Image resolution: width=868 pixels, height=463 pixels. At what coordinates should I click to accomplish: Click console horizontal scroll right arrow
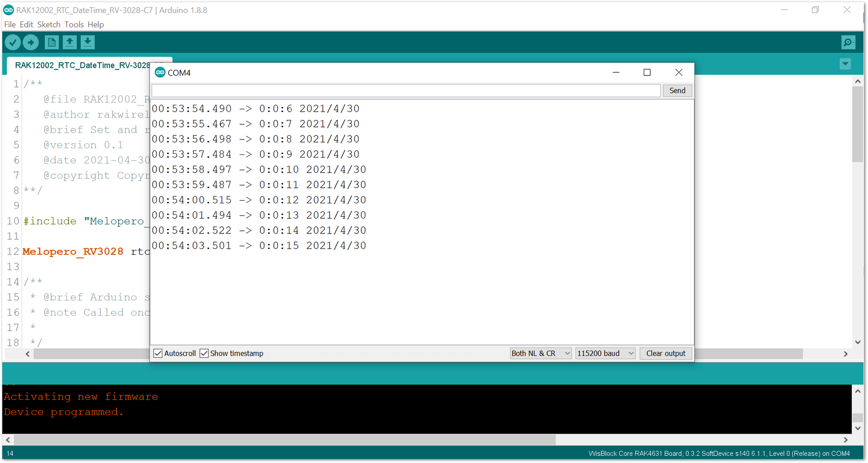845,440
